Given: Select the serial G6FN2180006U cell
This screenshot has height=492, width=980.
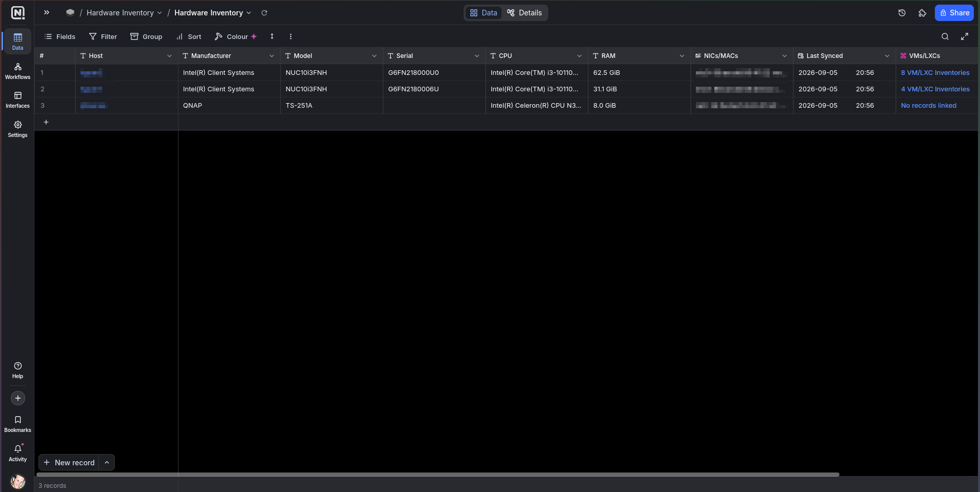Looking at the screenshot, I should pos(434,89).
